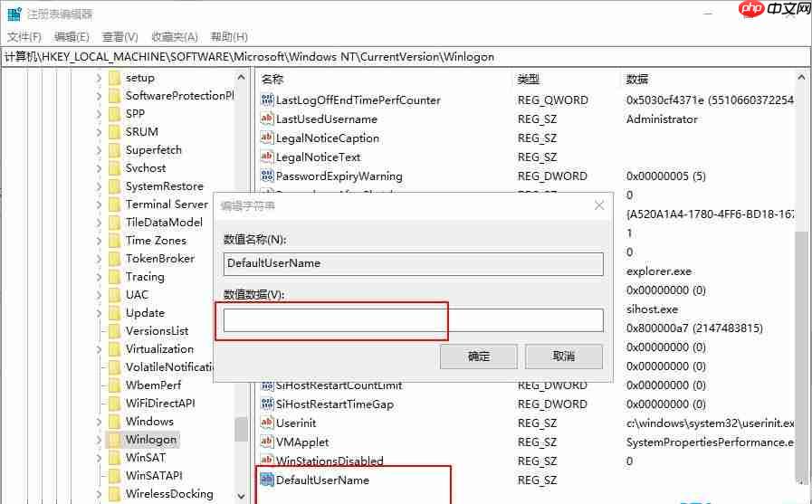Click the SystemRestore folder icon
The height and width of the screenshot is (504, 812).
click(114, 186)
